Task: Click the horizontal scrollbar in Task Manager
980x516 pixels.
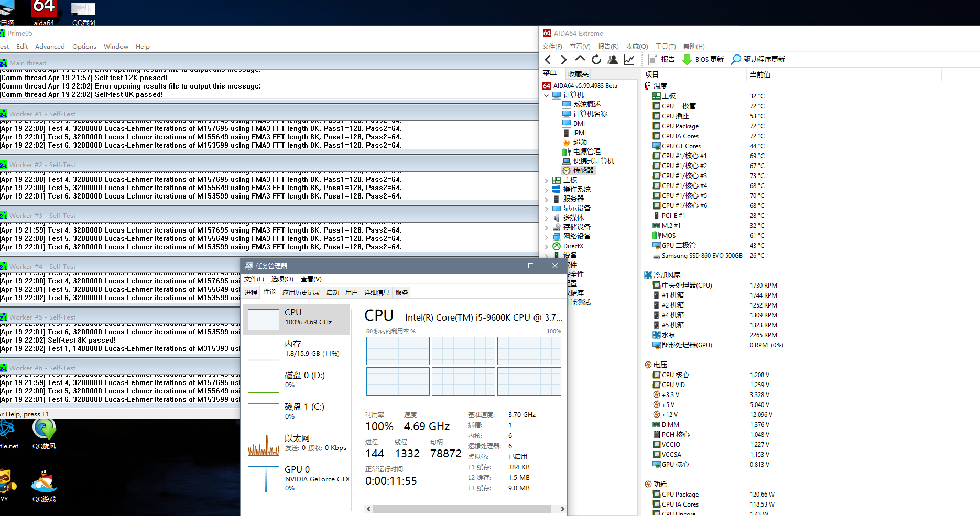Action: click(x=461, y=509)
